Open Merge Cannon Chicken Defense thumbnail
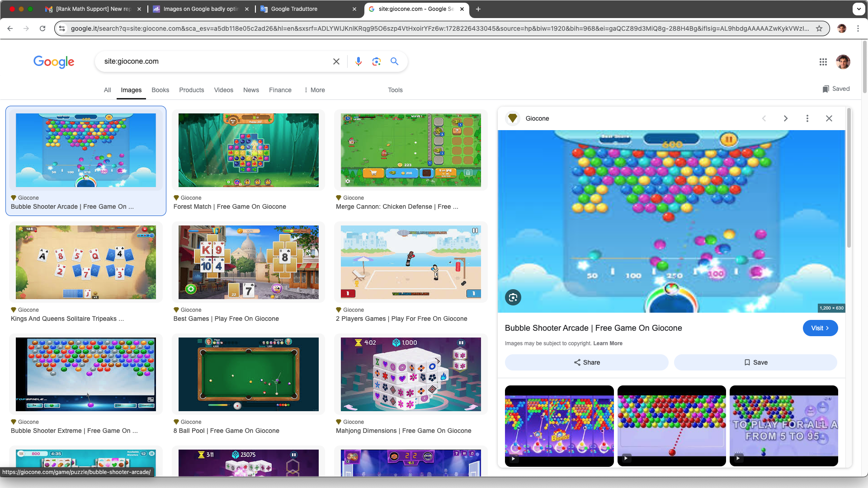868x488 pixels. pos(410,150)
